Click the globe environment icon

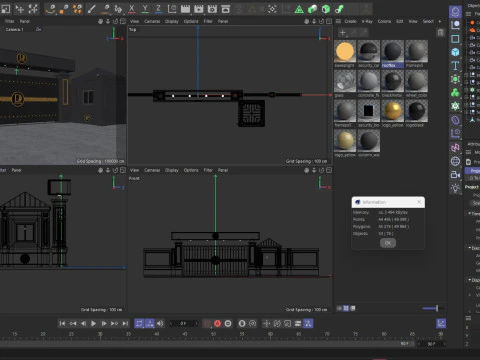(x=455, y=161)
